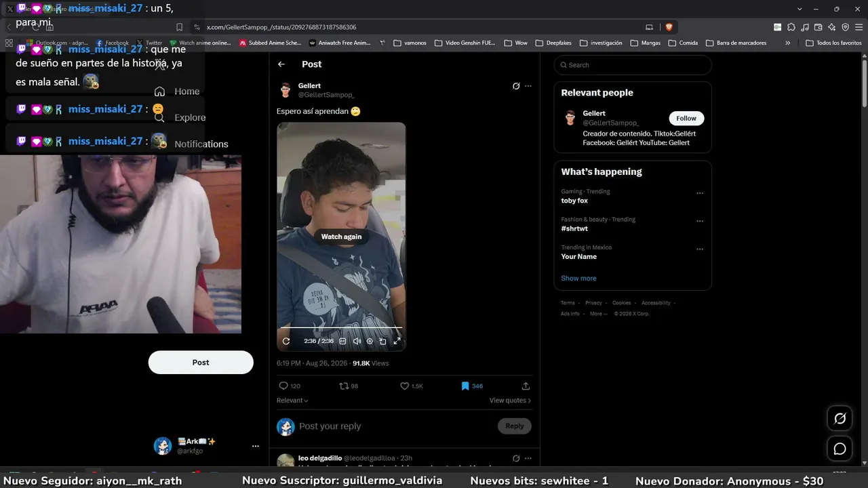Open the Comida bookmark folder
Screen dimensions: 868x488
coord(683,43)
